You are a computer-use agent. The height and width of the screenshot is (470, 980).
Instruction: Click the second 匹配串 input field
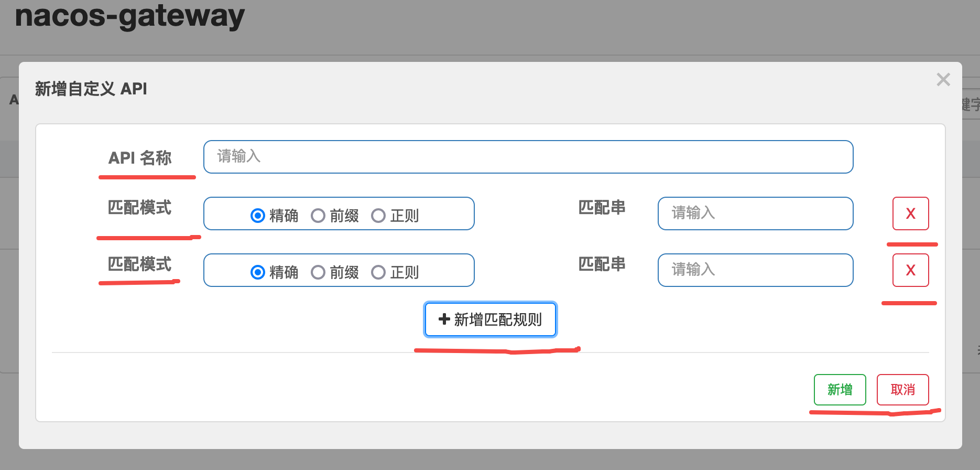(756, 270)
